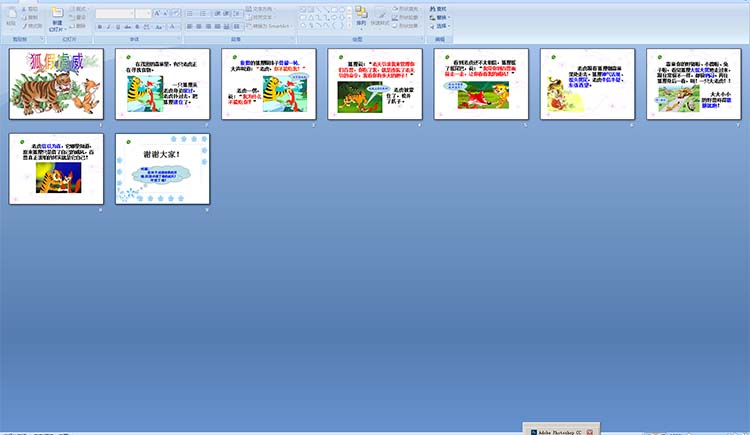This screenshot has width=750, height=435.
Task: Click the Paste clipboard icon
Action: [x=11, y=13]
